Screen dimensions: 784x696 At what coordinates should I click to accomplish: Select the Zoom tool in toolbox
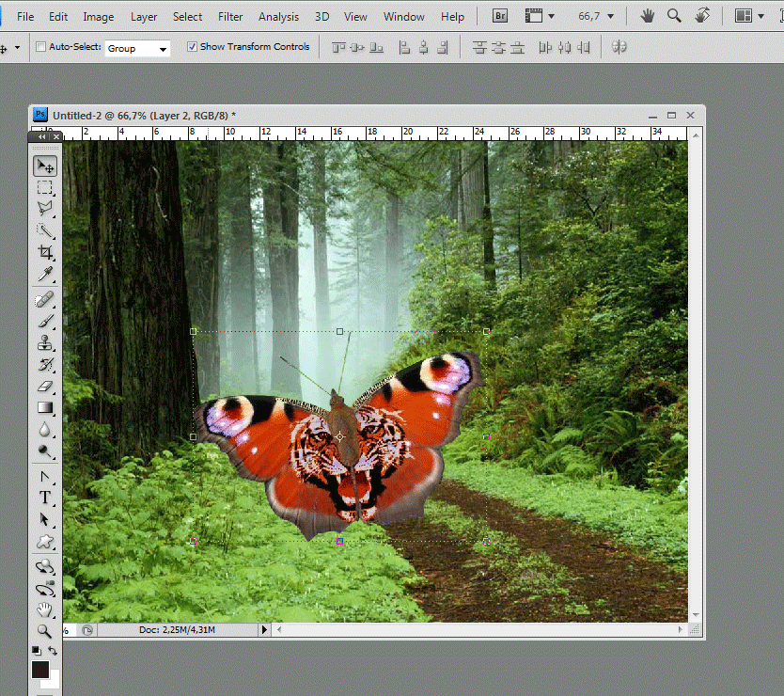tap(45, 631)
